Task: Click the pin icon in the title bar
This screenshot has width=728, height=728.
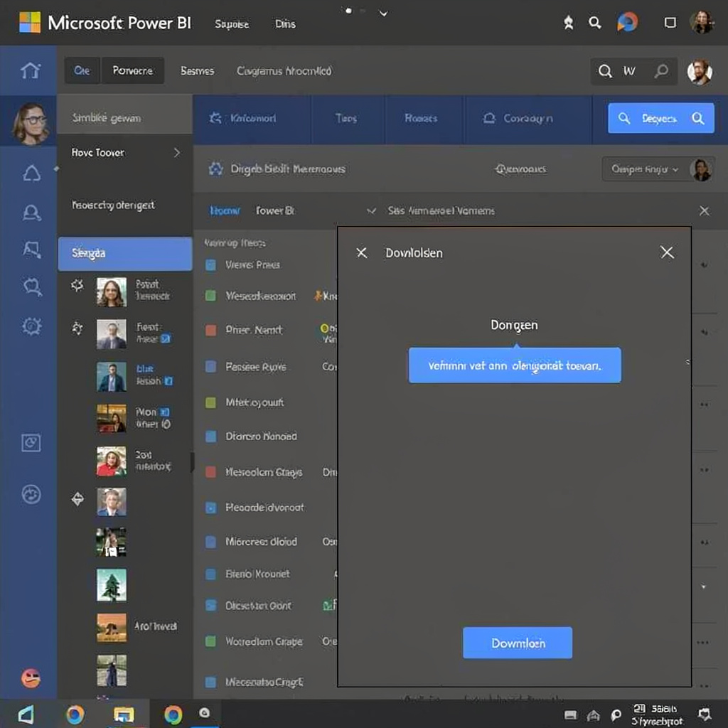Action: click(x=568, y=23)
